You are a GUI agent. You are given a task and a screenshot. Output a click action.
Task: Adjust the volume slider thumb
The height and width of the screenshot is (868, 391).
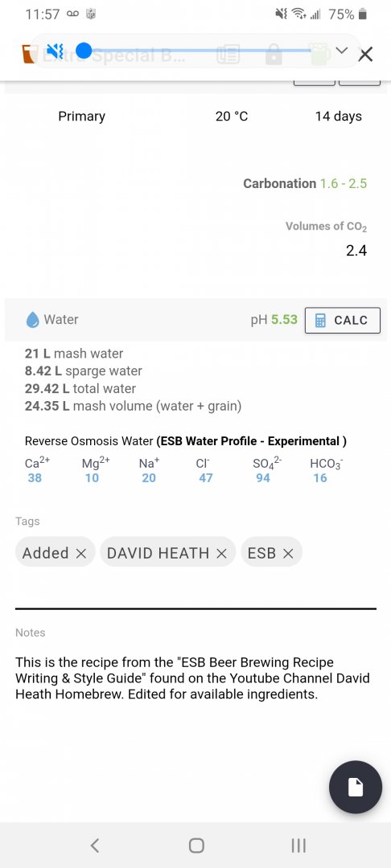(x=84, y=51)
